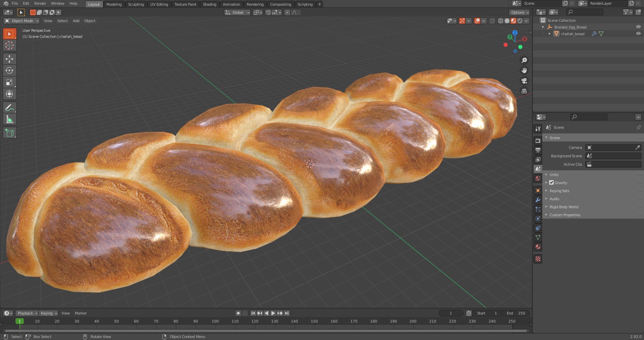Activate the Move tool
This screenshot has height=340, width=644.
click(9, 59)
